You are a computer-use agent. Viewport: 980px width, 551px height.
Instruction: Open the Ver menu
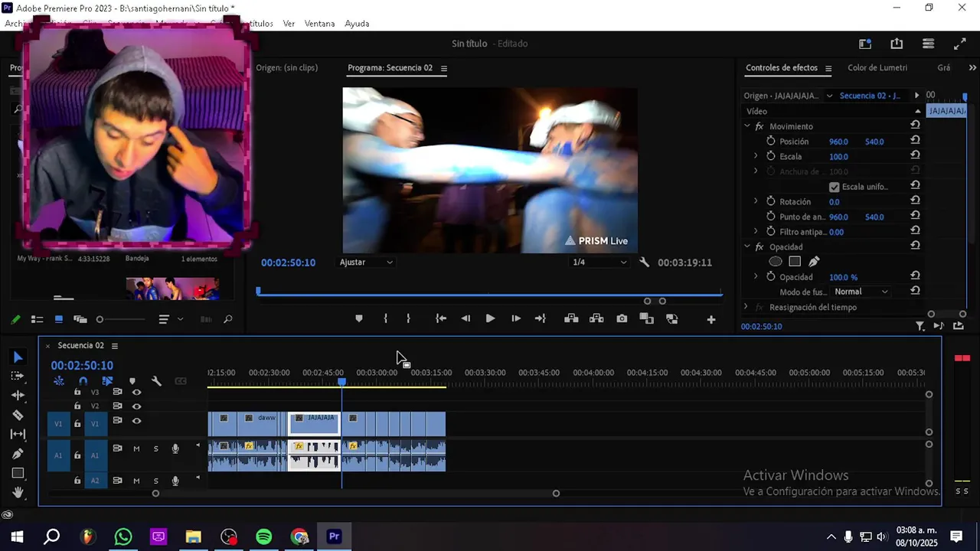(289, 24)
